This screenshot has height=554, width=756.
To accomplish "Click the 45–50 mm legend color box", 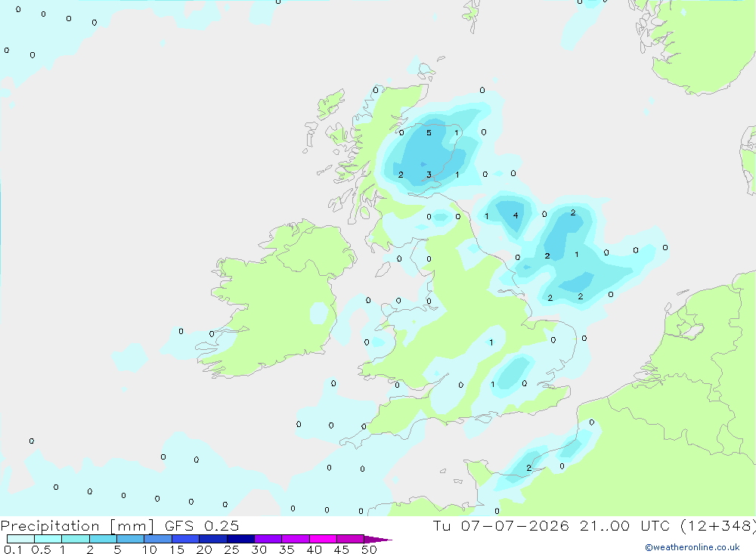I will 350,539.
